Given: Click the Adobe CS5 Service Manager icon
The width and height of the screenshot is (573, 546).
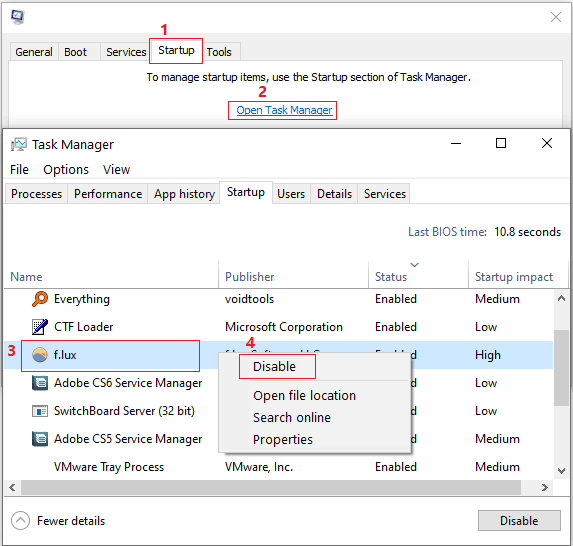Looking at the screenshot, I should [40, 439].
